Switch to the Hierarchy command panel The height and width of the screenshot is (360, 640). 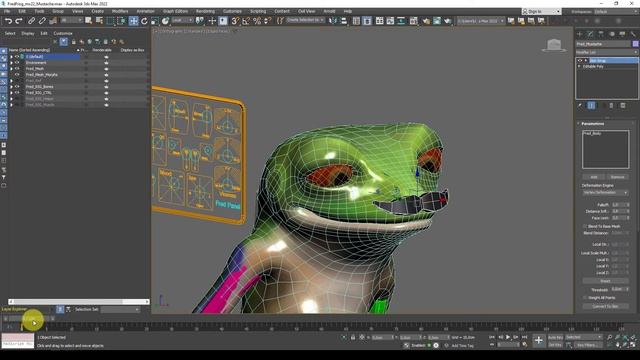(601, 34)
